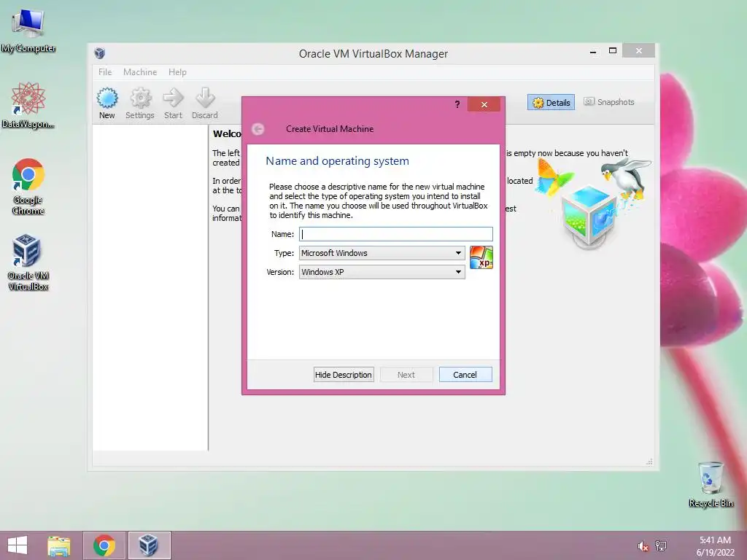Click the help question mark in dialog

click(457, 104)
